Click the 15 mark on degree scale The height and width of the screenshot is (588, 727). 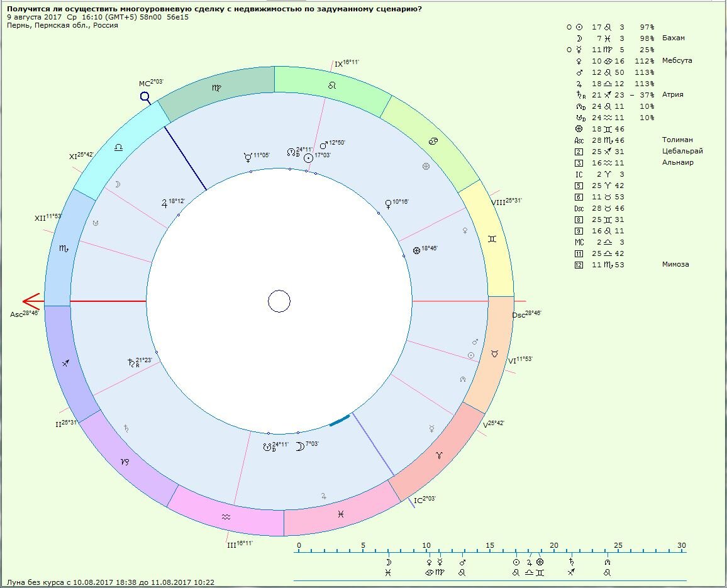(x=490, y=545)
